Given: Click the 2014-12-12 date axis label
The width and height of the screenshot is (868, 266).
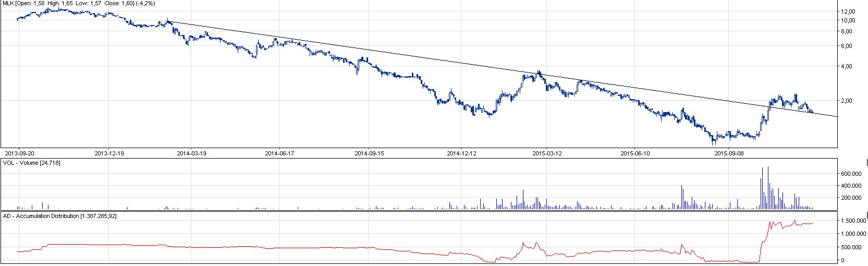Looking at the screenshot, I should [x=461, y=153].
